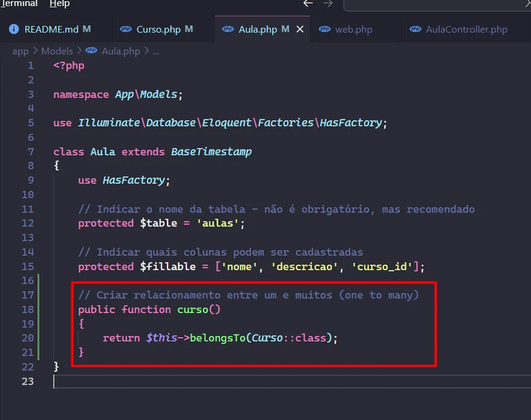Expand the Models breadcrumb segment
The image size is (531, 420).
click(x=57, y=51)
